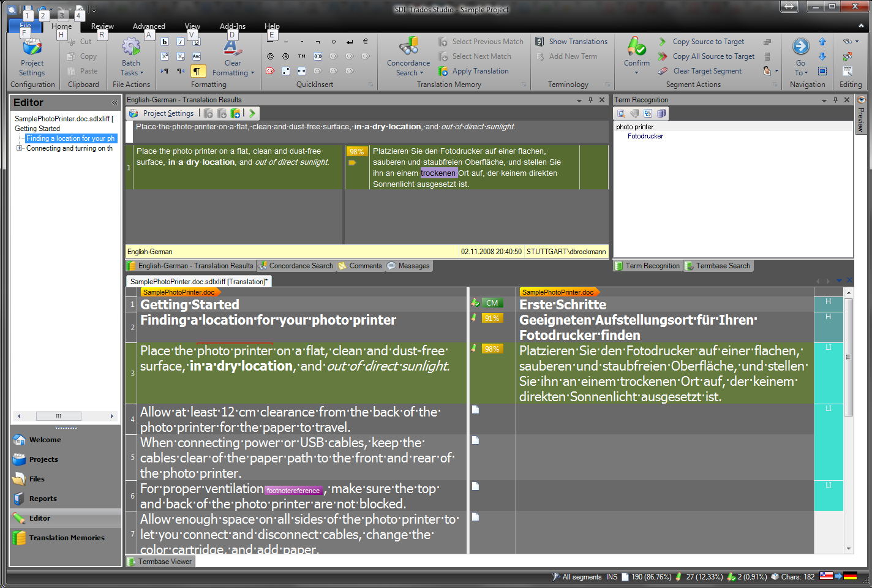
Task: Open the Review ribbon tab
Action: (x=102, y=26)
